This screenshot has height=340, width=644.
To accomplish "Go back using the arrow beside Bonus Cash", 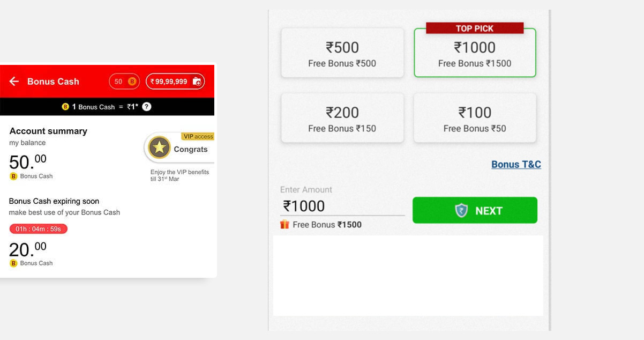I will 14,82.
